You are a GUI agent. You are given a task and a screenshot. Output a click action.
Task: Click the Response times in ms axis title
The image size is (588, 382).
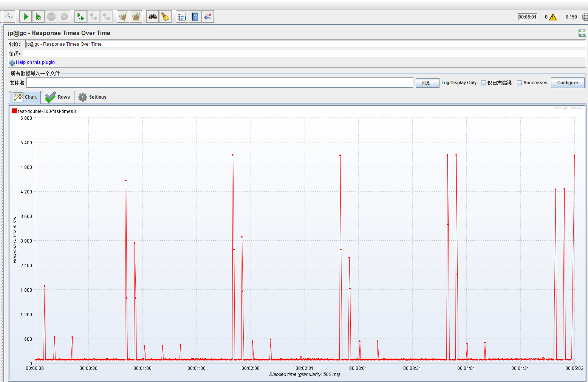coord(15,240)
